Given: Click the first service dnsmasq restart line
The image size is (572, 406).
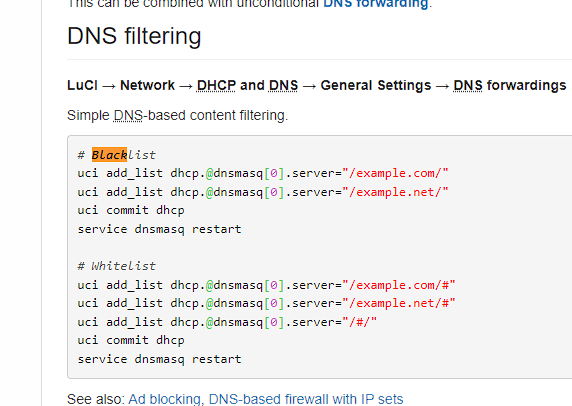Looking at the screenshot, I should pos(159,229).
